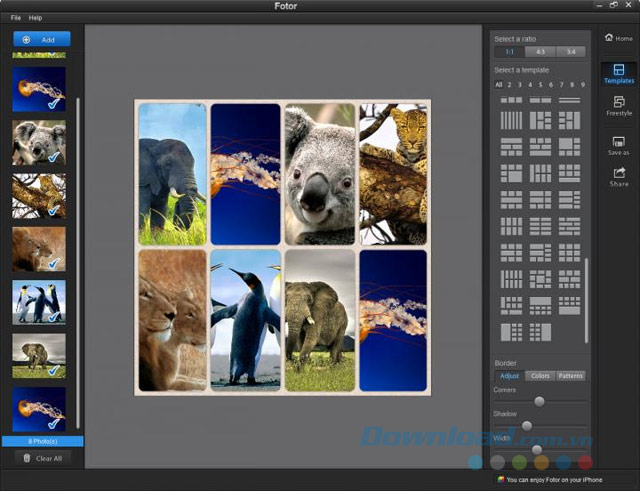This screenshot has width=640, height=491.
Task: Open the Help menu
Action: coord(35,18)
